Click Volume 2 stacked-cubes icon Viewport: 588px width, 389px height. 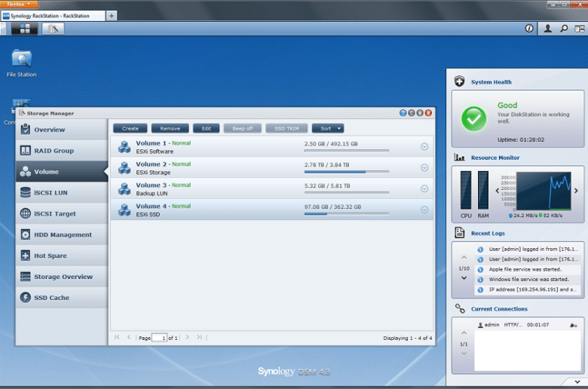[124, 167]
